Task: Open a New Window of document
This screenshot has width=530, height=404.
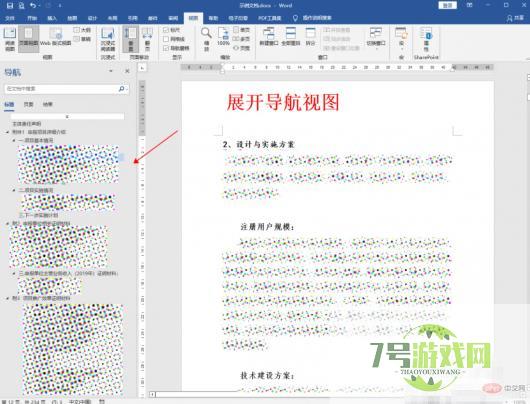Action: (269, 37)
